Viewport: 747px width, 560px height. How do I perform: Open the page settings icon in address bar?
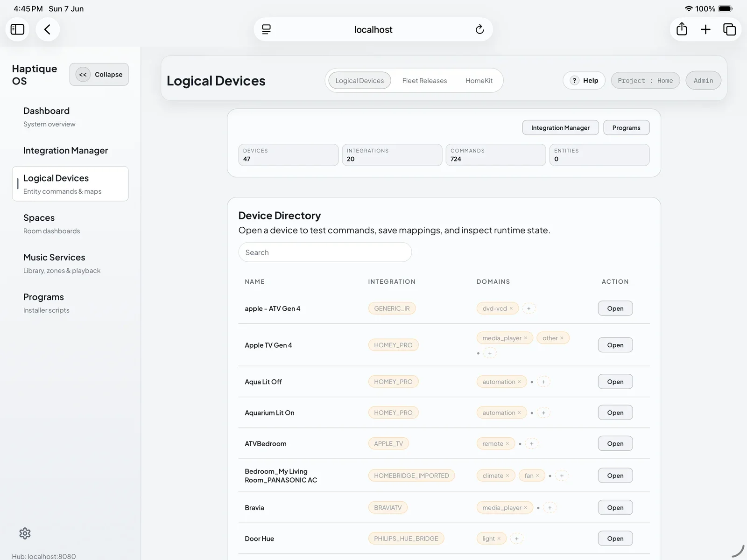(267, 29)
